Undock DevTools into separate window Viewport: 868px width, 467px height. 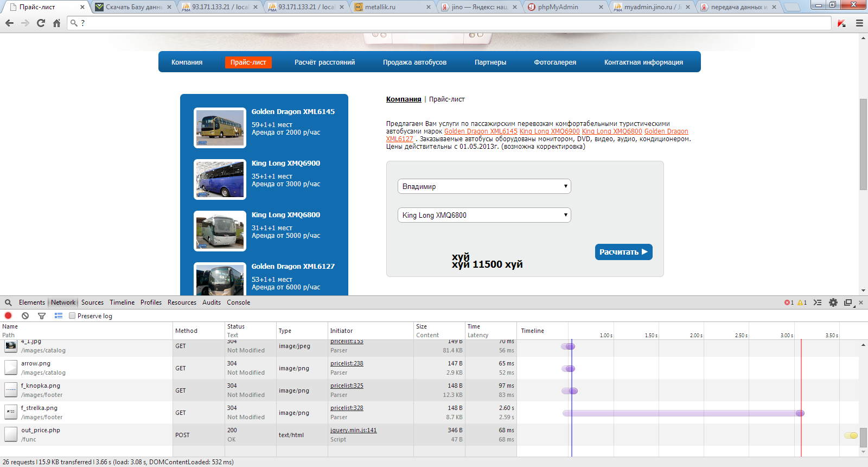click(848, 302)
